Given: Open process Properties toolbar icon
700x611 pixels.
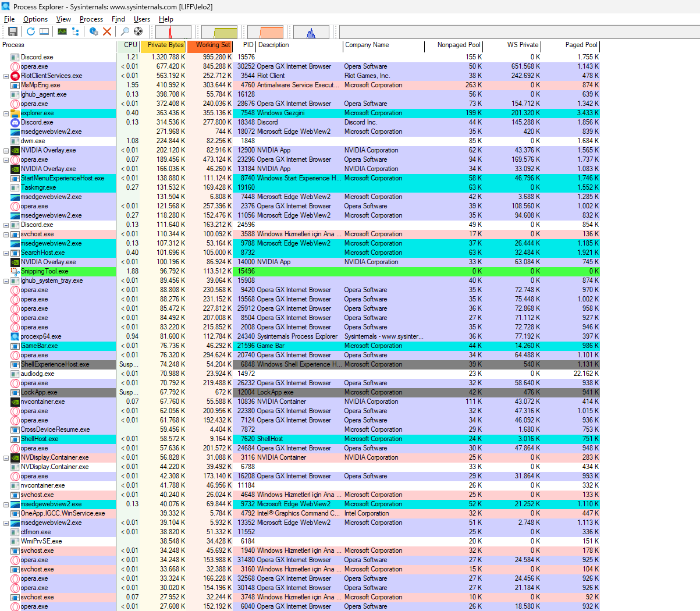Looking at the screenshot, I should 94,31.
